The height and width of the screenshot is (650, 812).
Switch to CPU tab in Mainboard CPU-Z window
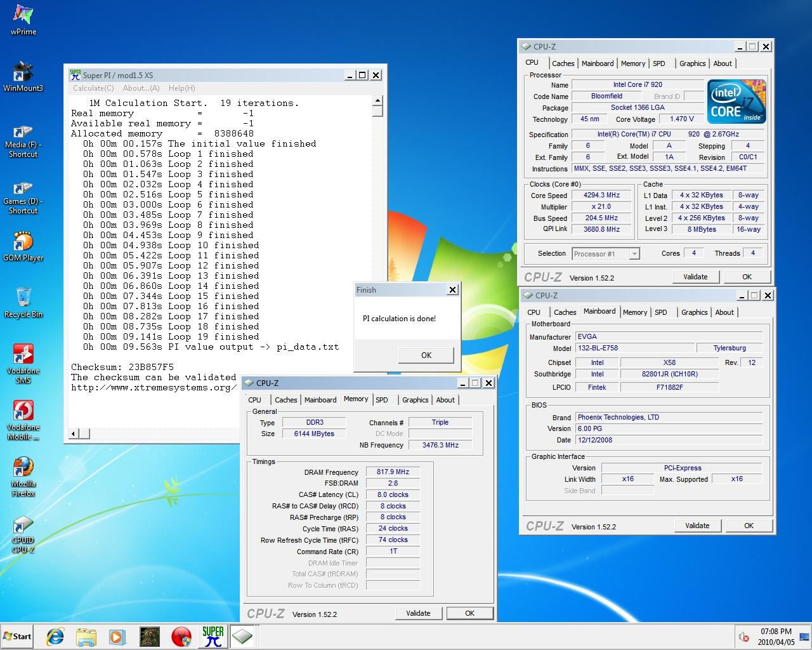[534, 312]
